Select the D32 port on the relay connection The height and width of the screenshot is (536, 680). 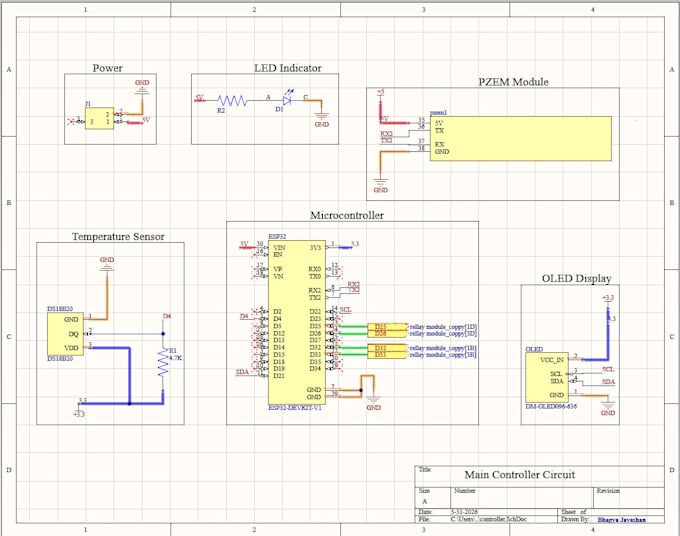pyautogui.click(x=387, y=348)
